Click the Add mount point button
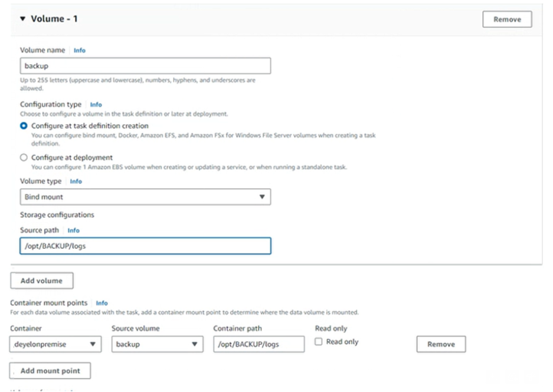The height and width of the screenshot is (392, 553). (x=50, y=371)
